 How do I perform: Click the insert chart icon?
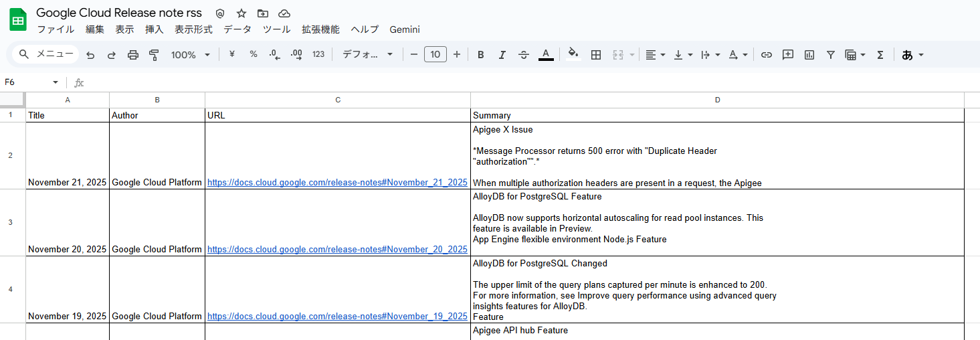(809, 55)
